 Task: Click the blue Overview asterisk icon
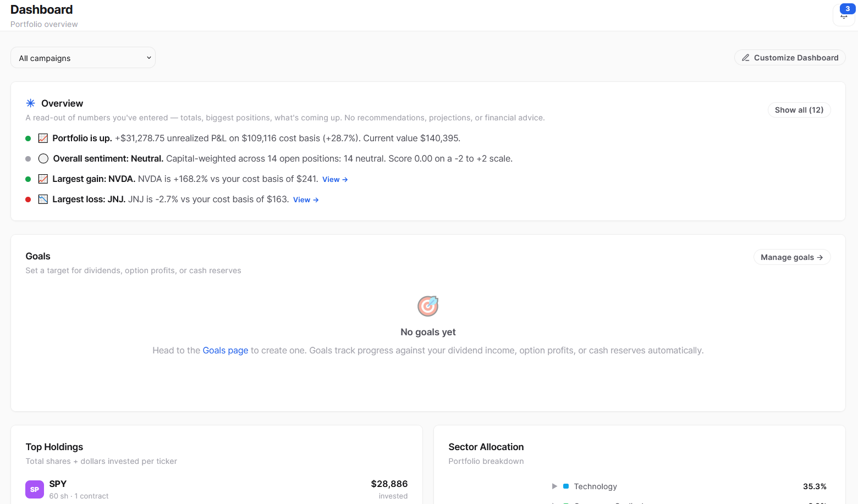pos(31,103)
